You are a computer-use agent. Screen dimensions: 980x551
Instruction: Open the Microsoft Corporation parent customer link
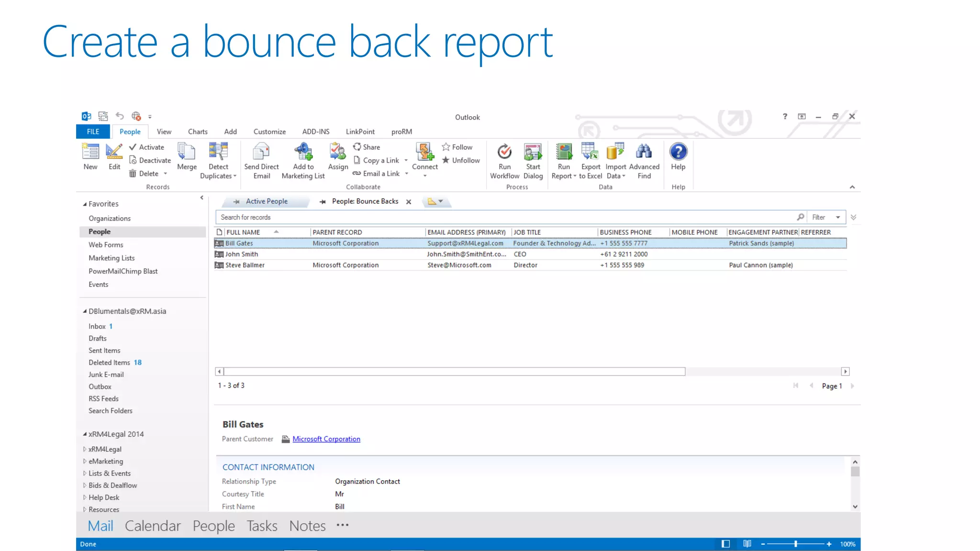tap(326, 439)
